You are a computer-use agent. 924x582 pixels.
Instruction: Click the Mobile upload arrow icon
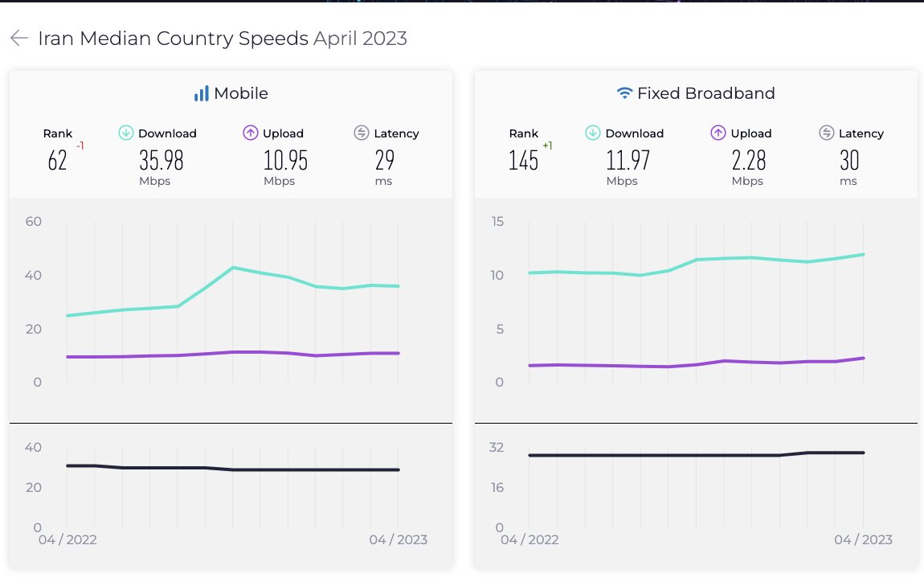coord(250,133)
